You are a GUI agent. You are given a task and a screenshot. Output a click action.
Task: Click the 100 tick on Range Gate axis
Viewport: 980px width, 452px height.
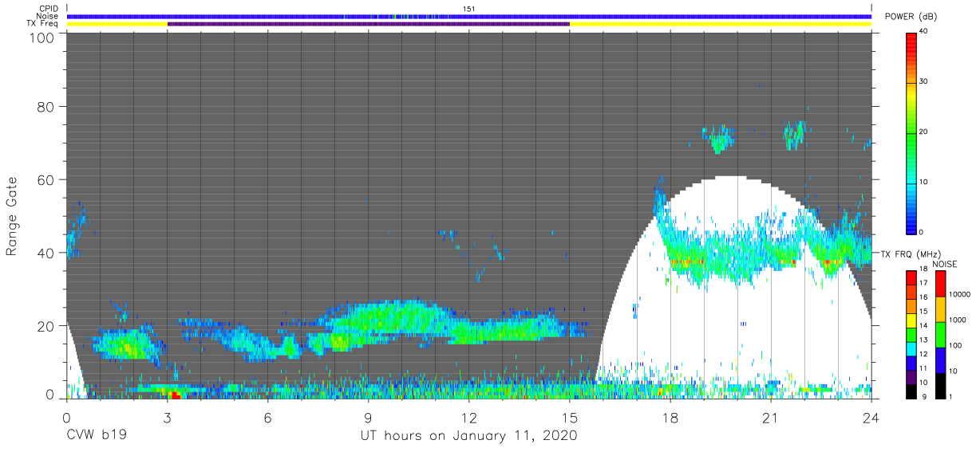tap(43, 37)
